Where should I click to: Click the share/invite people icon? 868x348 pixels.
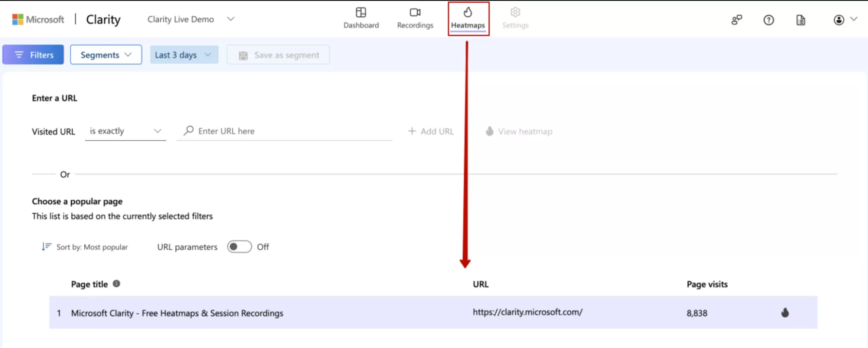point(736,20)
